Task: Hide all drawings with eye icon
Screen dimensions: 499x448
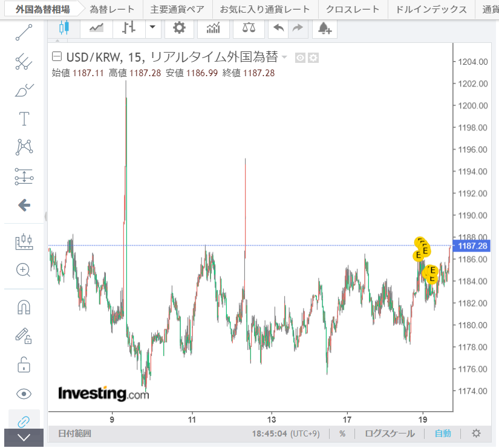Action: 24,394
